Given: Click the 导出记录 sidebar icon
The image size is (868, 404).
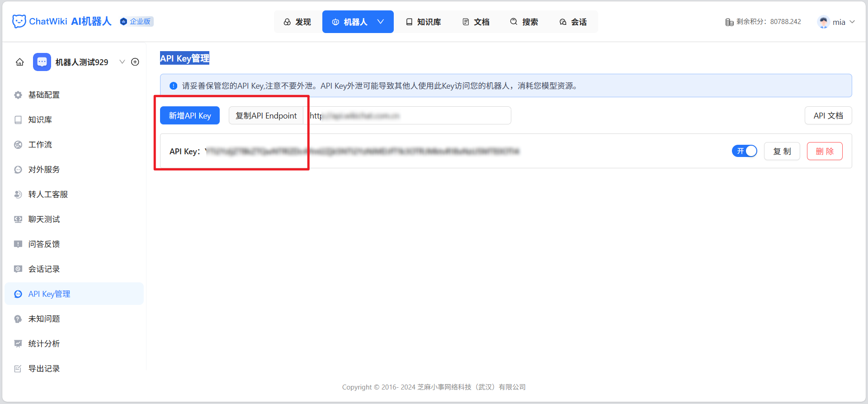Looking at the screenshot, I should (x=18, y=369).
